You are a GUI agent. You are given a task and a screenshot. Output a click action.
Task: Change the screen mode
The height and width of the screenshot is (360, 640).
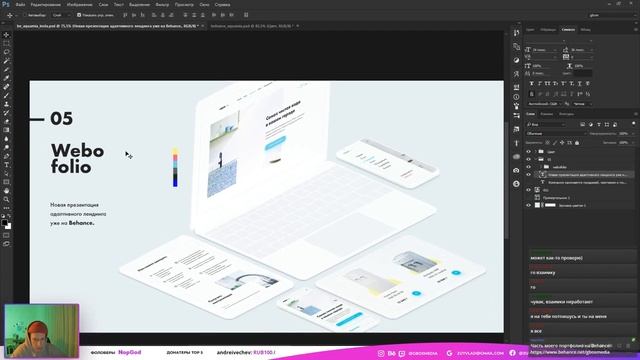tap(6, 244)
